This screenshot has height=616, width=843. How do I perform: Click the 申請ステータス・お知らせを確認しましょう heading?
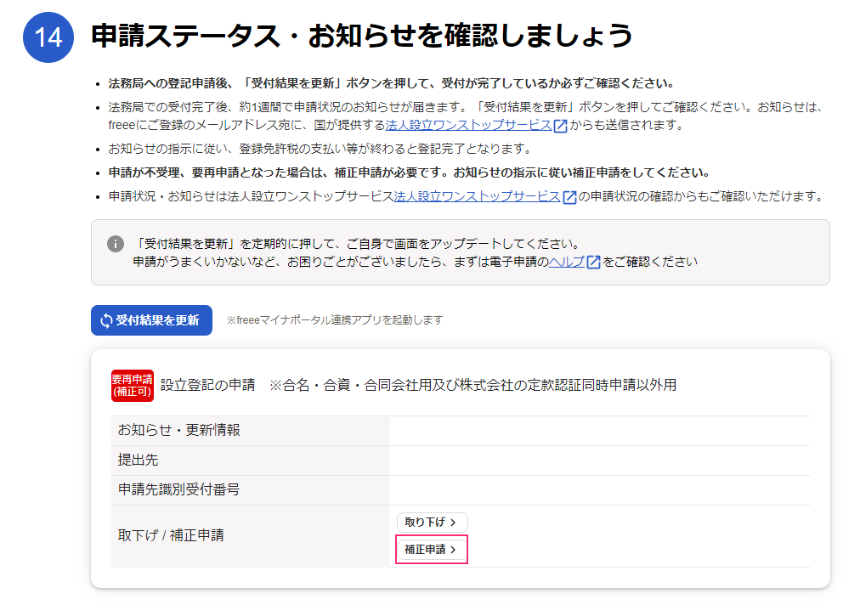[362, 37]
